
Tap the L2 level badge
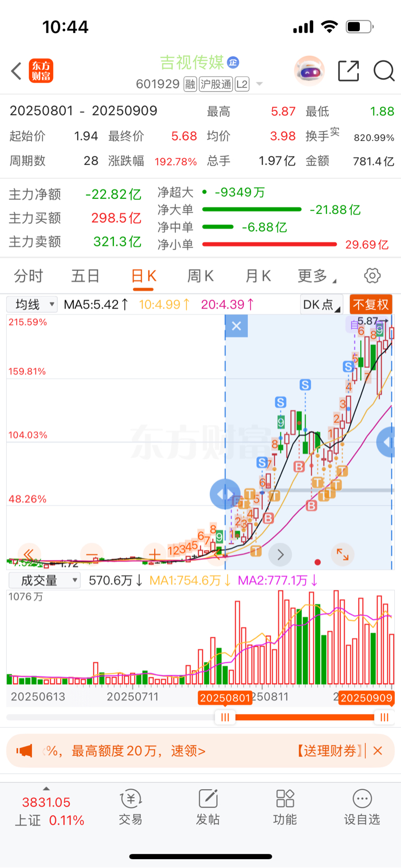(242, 84)
